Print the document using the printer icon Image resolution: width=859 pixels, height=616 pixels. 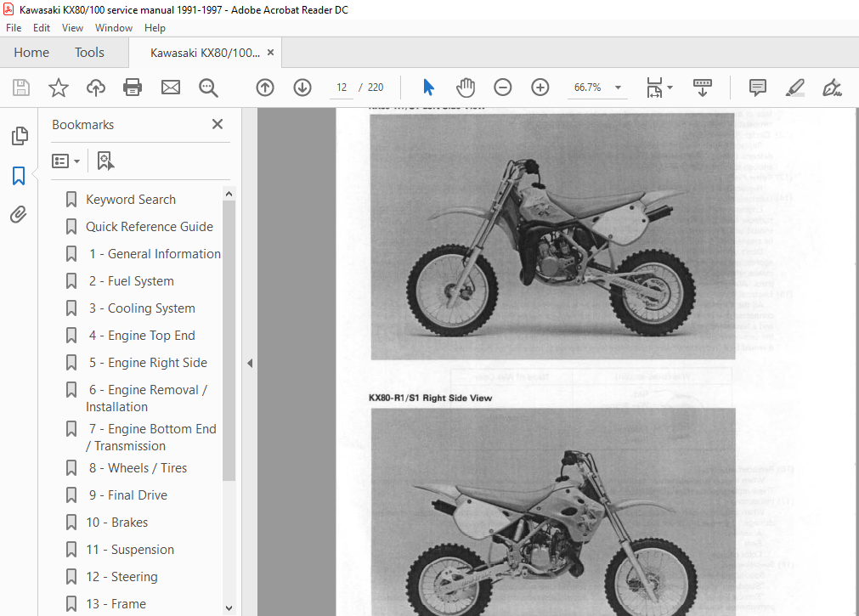pyautogui.click(x=133, y=88)
